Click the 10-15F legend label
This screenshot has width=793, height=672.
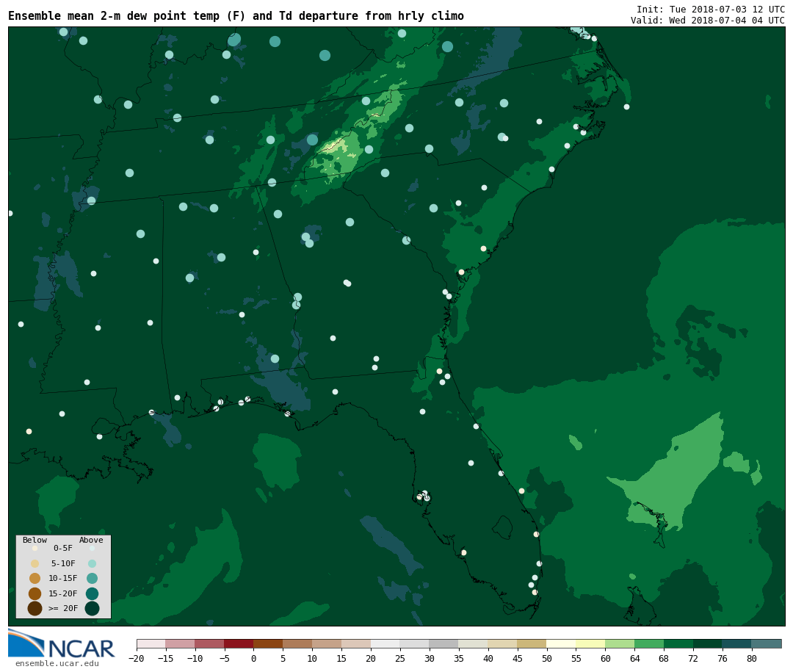[x=62, y=578]
